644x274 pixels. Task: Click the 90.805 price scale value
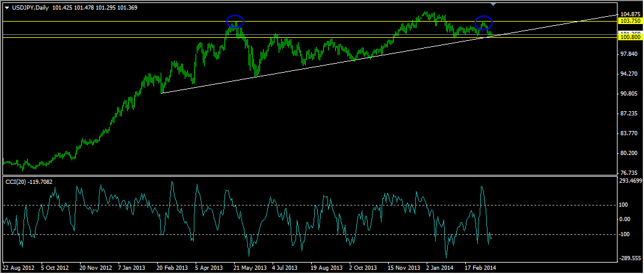click(630, 94)
